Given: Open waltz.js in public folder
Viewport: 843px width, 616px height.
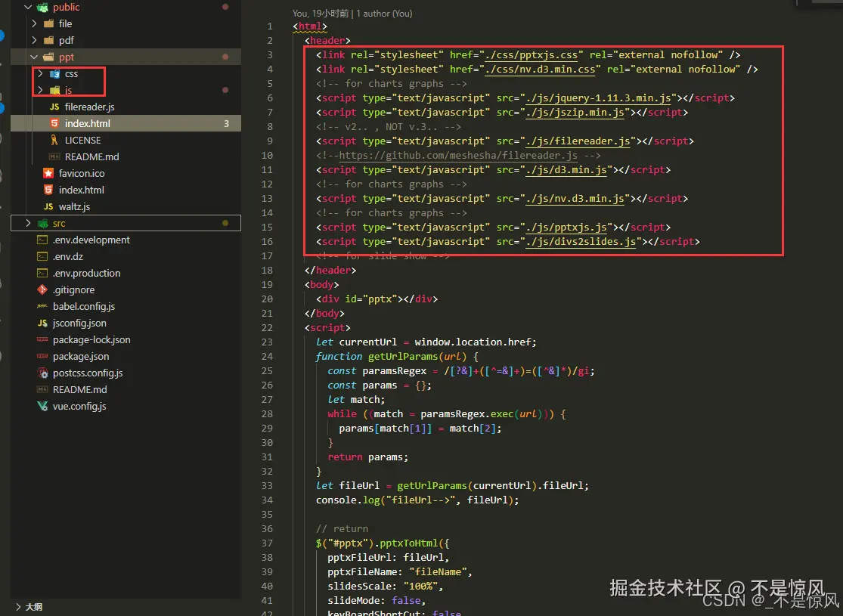Looking at the screenshot, I should (x=74, y=206).
